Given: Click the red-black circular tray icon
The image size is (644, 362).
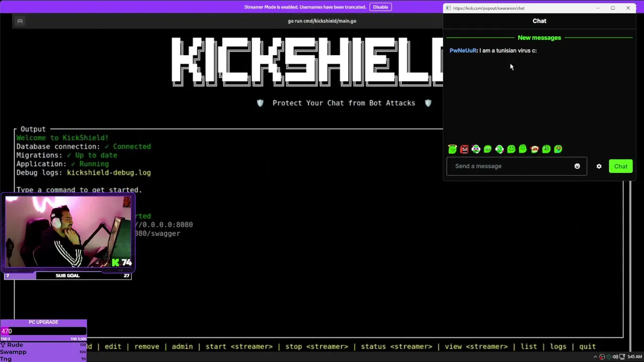Looking at the screenshot, I should [602, 357].
